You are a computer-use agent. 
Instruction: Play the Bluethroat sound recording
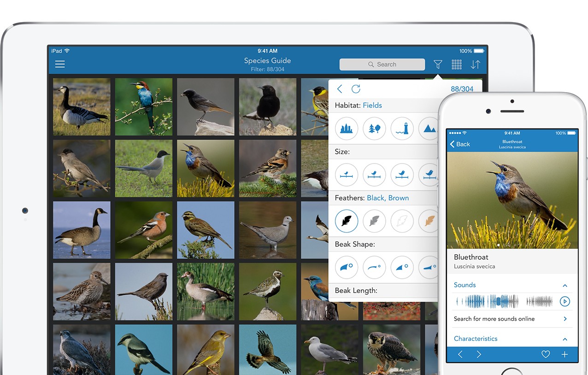565,302
